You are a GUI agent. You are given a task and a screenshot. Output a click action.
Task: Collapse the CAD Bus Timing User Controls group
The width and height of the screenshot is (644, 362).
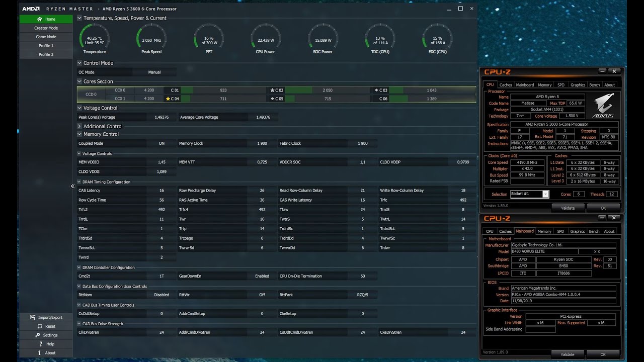click(79, 305)
